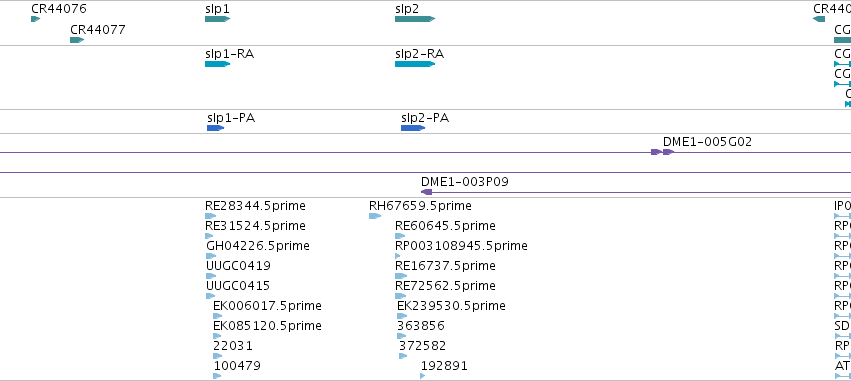This screenshot has width=851, height=381.
Task: Click the CR44077 gene arrow glyph
Action: [77, 40]
